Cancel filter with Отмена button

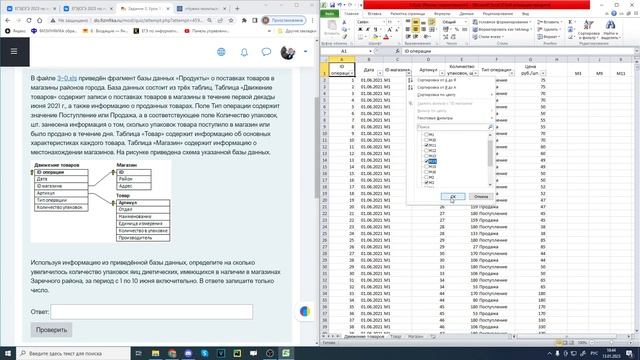[x=481, y=197]
